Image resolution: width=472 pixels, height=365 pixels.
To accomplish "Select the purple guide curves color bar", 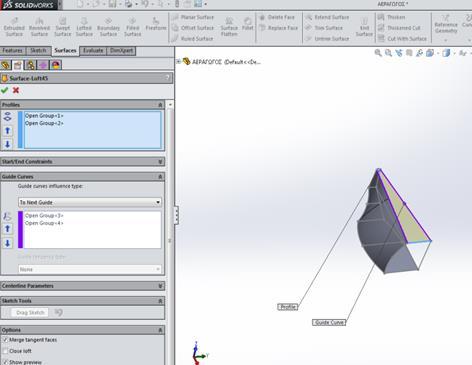I will coord(20,230).
